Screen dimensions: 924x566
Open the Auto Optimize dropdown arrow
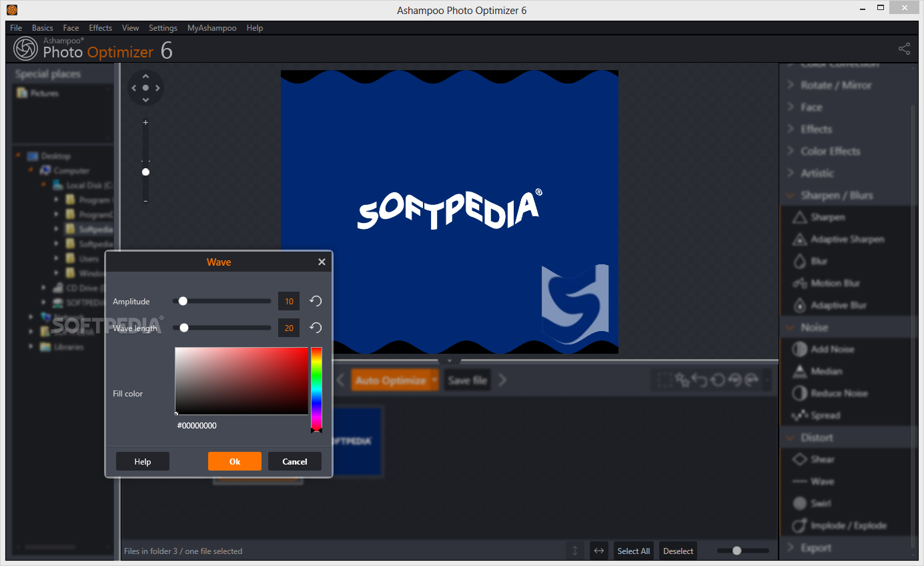434,380
